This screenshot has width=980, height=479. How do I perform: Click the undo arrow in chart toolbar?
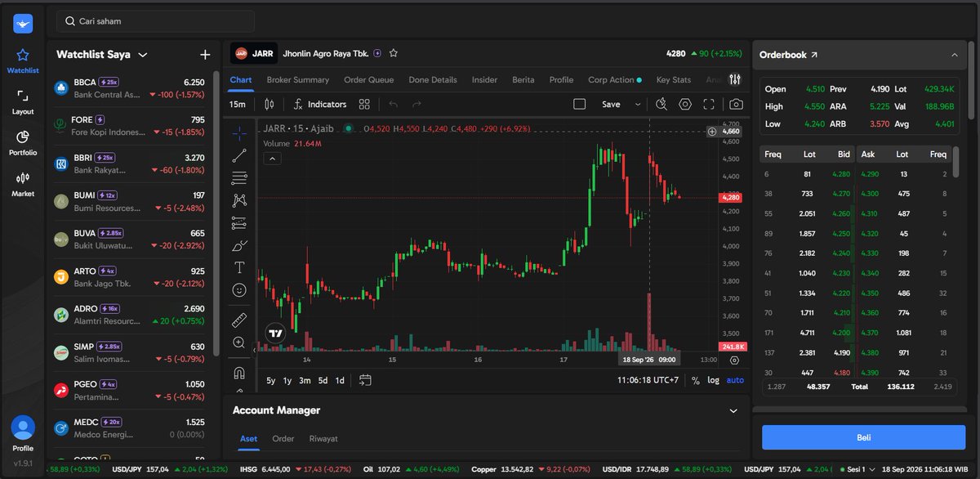[393, 105]
